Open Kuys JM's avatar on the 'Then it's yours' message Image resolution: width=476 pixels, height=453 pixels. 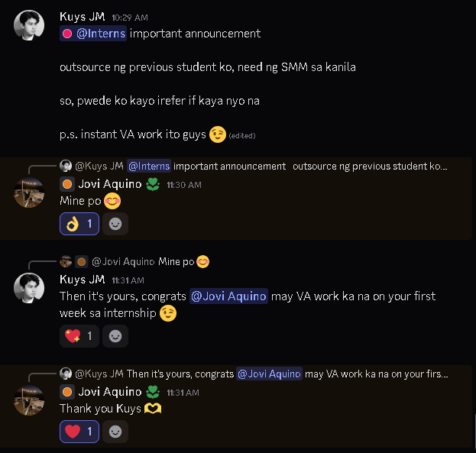point(29,287)
